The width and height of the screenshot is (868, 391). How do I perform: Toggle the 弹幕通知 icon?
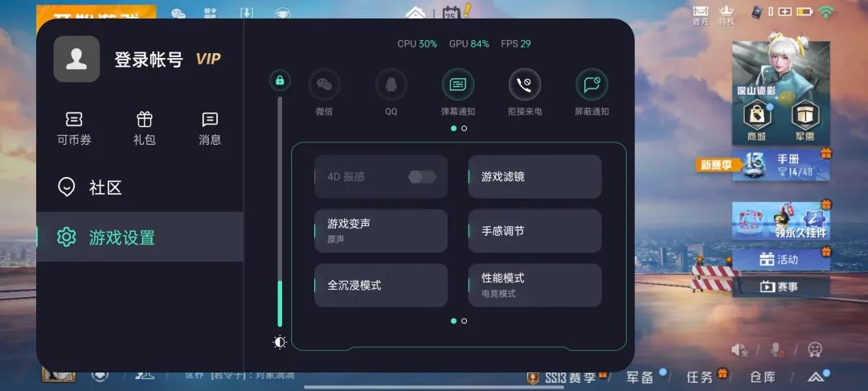tap(458, 84)
